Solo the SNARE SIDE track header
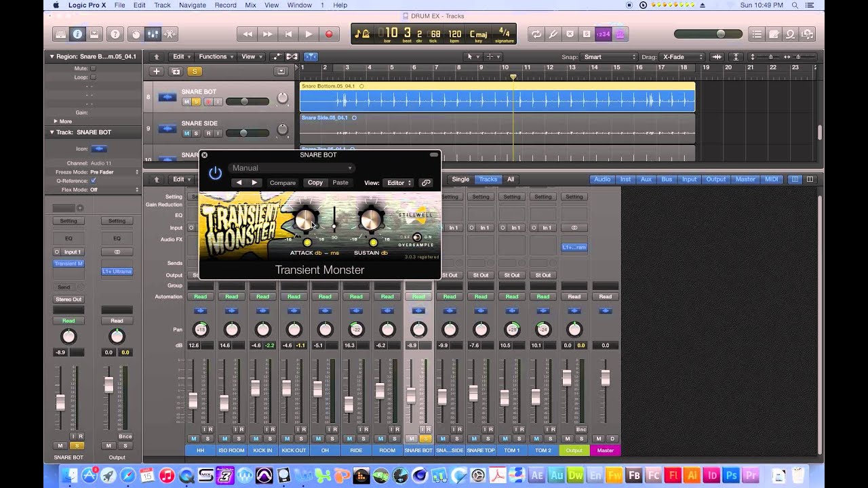 pyautogui.click(x=197, y=134)
